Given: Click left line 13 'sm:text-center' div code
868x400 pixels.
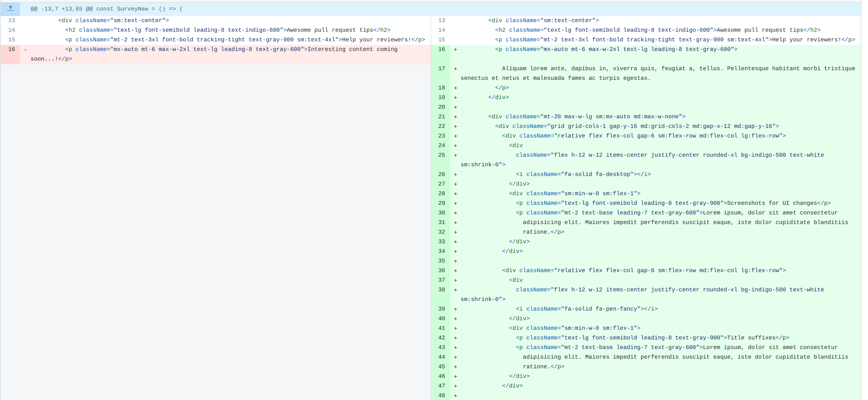Looking at the screenshot, I should (x=114, y=20).
